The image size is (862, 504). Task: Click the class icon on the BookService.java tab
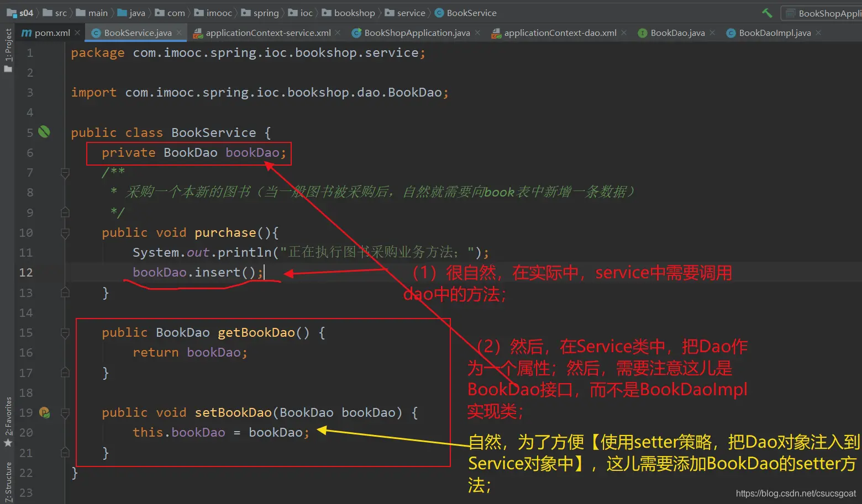(x=96, y=33)
